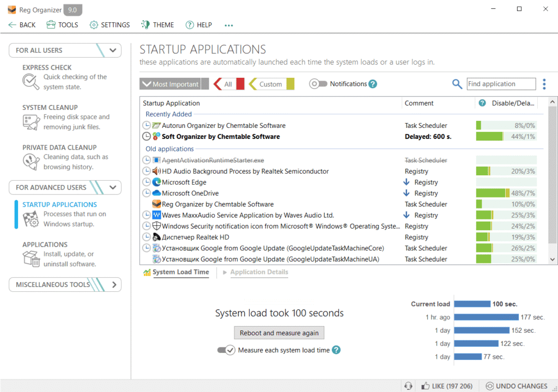
Task: Open System Cleanup section
Action: tap(50, 107)
